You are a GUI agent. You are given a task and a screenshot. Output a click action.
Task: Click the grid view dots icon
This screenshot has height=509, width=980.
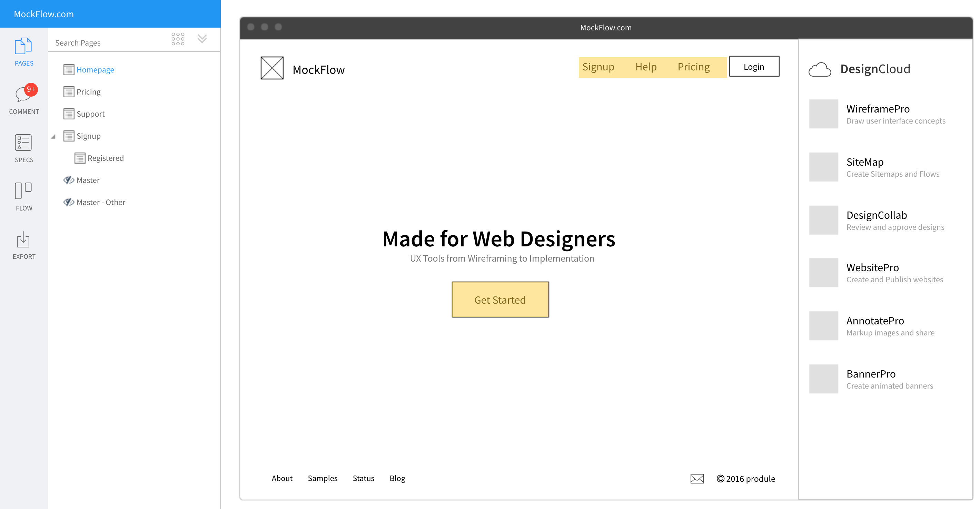click(x=178, y=39)
